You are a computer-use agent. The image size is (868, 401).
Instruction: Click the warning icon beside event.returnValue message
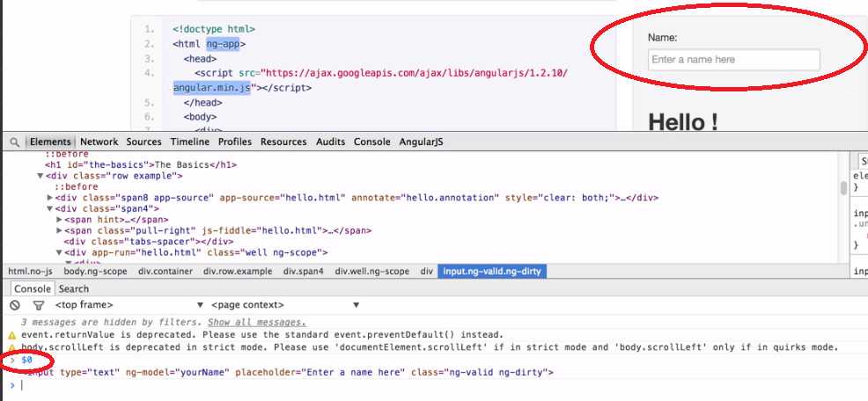[x=11, y=335]
